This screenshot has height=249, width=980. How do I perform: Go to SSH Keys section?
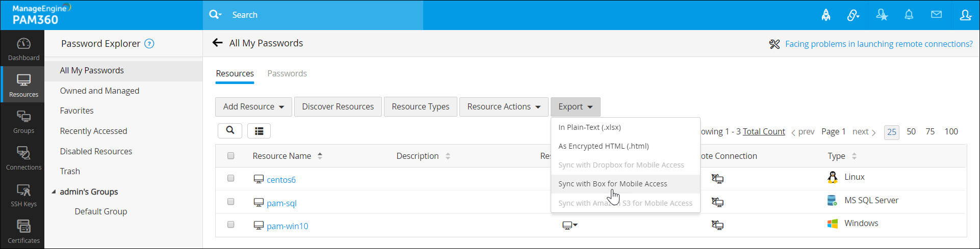(x=23, y=195)
